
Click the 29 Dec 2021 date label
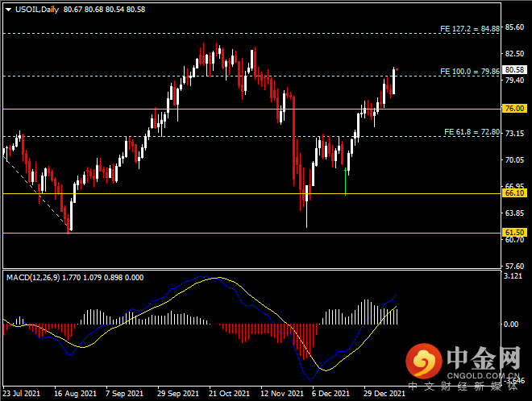click(384, 394)
